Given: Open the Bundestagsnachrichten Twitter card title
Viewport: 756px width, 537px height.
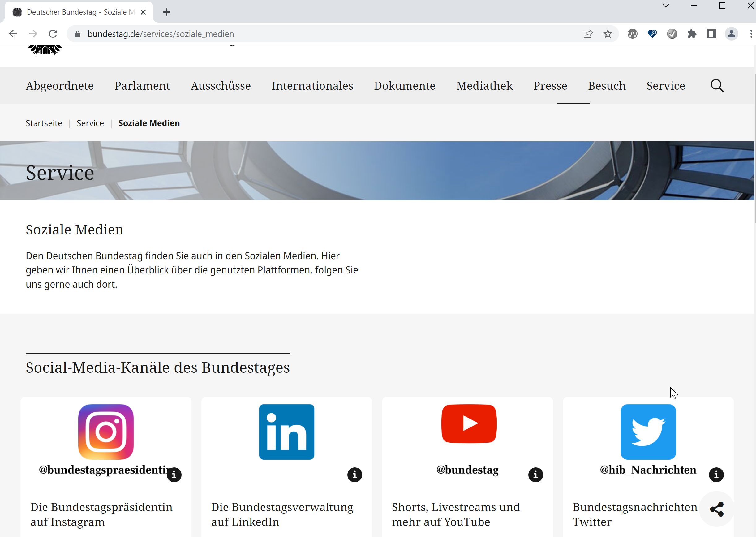Looking at the screenshot, I should [635, 514].
